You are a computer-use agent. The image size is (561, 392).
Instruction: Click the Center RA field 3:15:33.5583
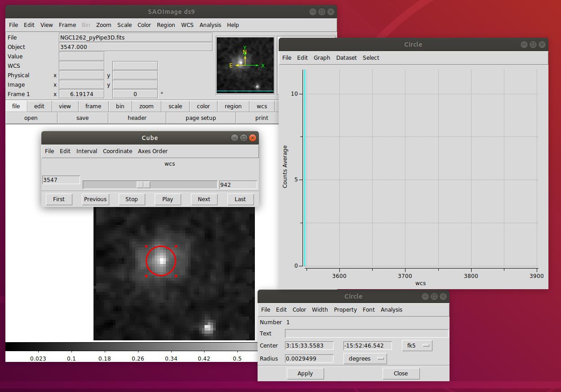(x=309, y=346)
